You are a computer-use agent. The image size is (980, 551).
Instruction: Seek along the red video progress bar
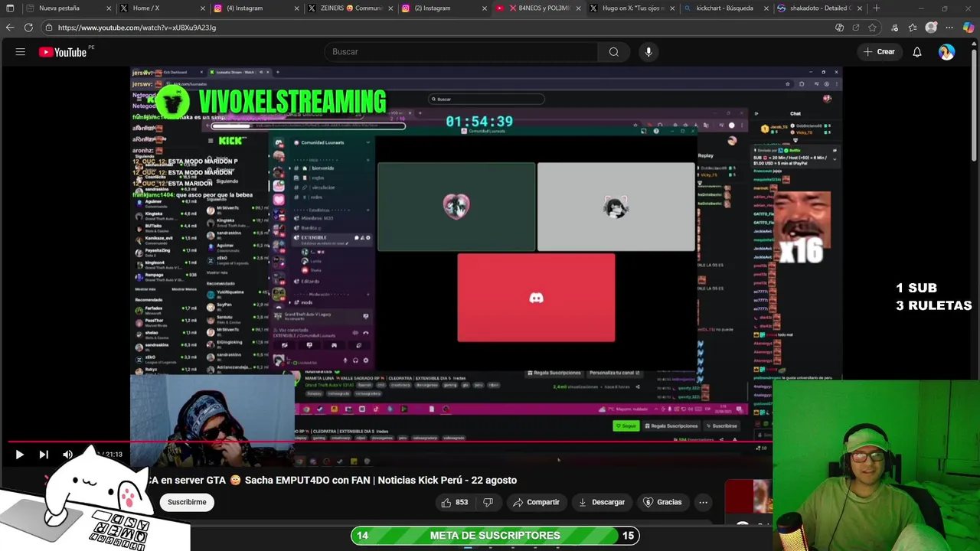390,442
